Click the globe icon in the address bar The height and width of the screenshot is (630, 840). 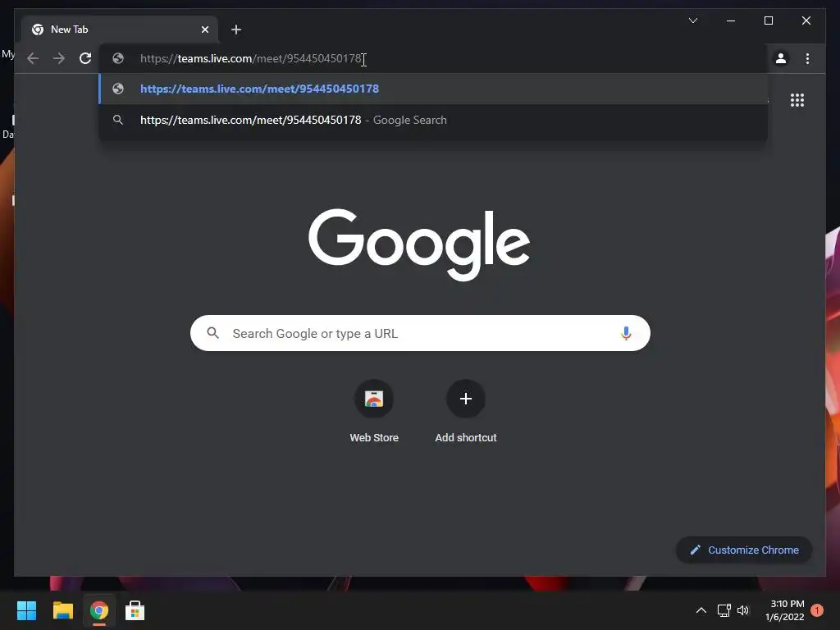[118, 58]
